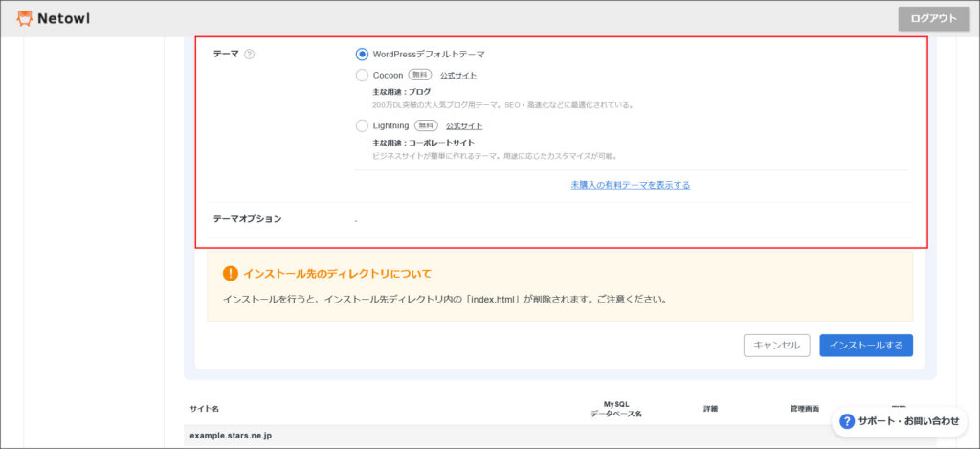Click the question mark icon in support button
Viewport: 980px width, 449px height.
[847, 421]
